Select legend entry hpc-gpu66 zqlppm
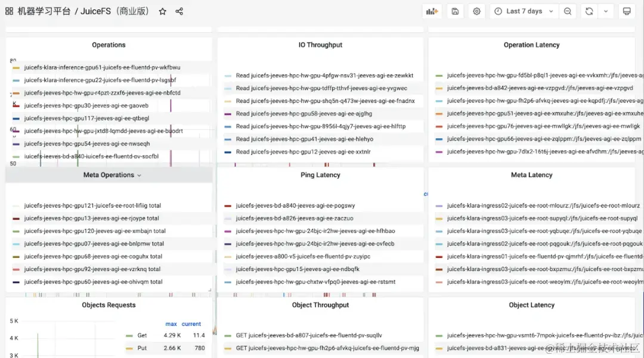The height and width of the screenshot is (358, 644). (544, 139)
